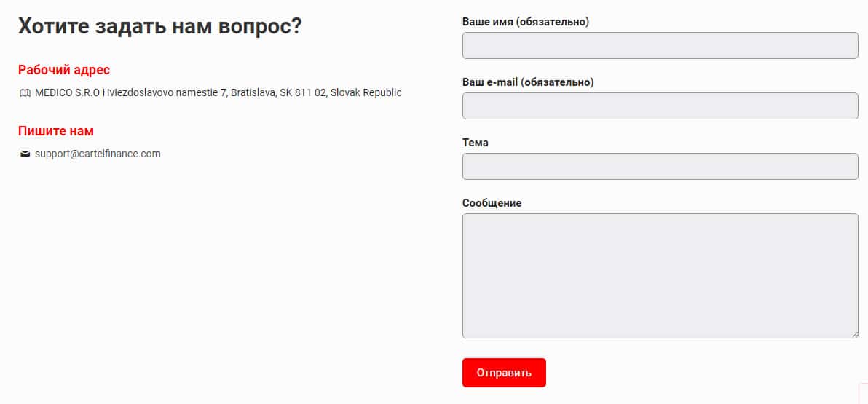Viewport: 868px width, 404px height.
Task: Click the 'Пишите нам' red heading
Action: pos(56,131)
